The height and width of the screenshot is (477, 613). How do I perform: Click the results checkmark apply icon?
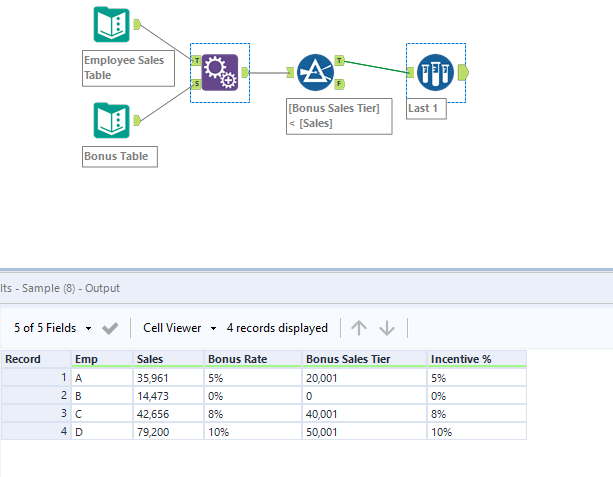110,328
